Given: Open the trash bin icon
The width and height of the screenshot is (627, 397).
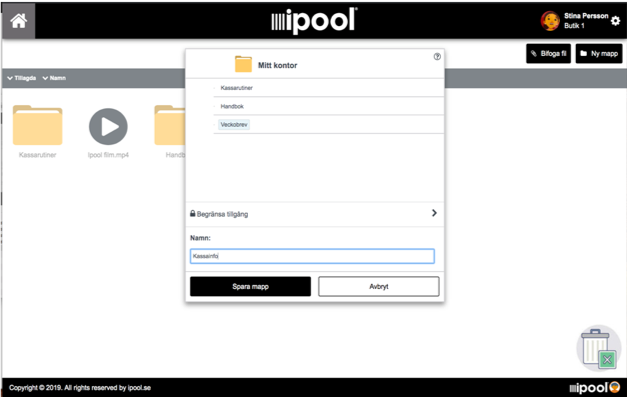Looking at the screenshot, I should coord(599,348).
